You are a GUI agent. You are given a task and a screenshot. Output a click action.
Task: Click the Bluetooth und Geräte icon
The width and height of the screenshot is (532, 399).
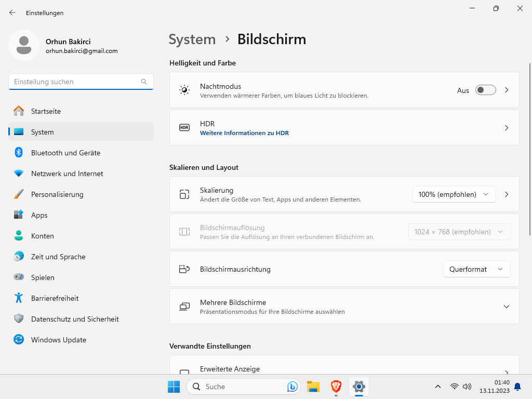19,153
